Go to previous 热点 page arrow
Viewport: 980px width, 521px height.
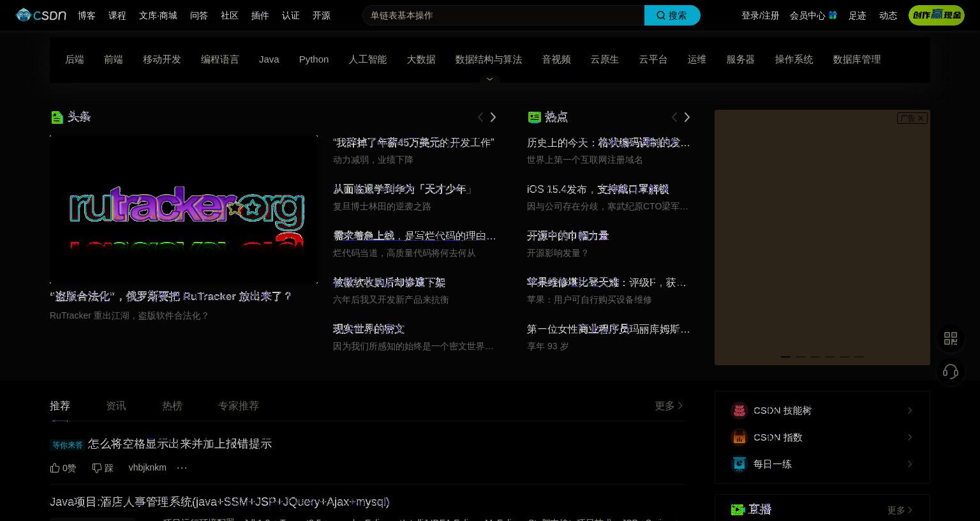(x=674, y=117)
